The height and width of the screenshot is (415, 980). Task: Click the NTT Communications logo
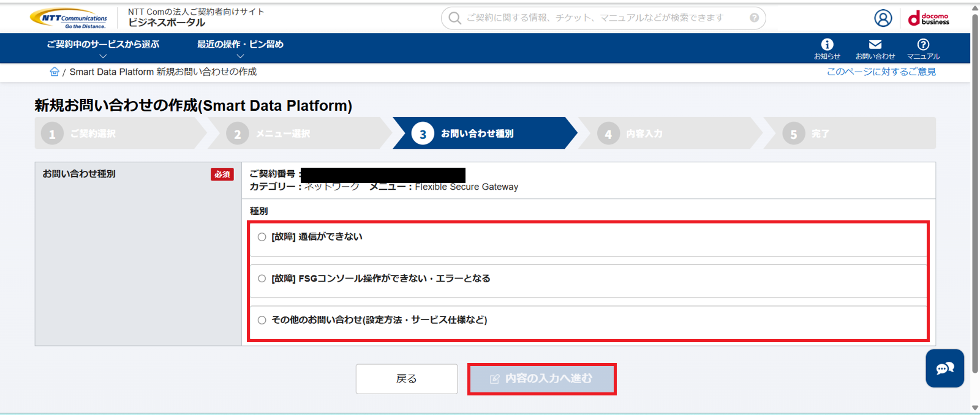(x=69, y=18)
